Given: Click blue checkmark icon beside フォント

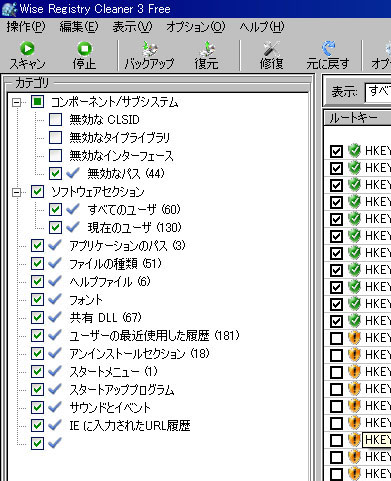Looking at the screenshot, I should [x=55, y=299].
